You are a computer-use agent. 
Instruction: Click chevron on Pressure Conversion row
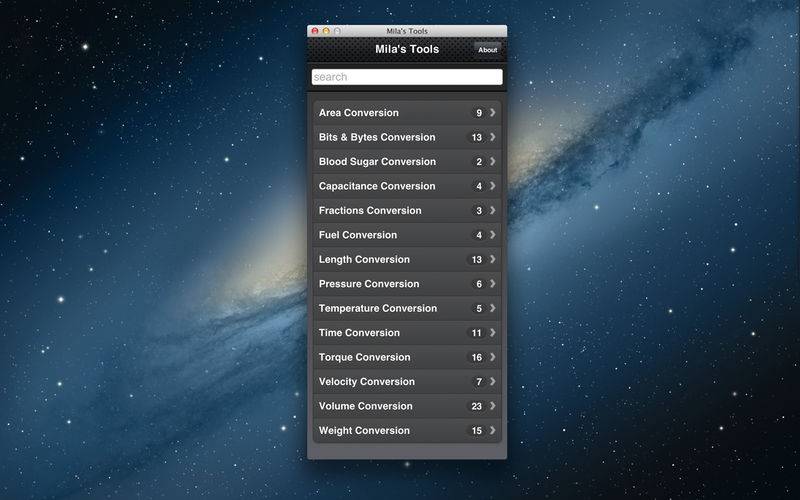click(x=493, y=284)
